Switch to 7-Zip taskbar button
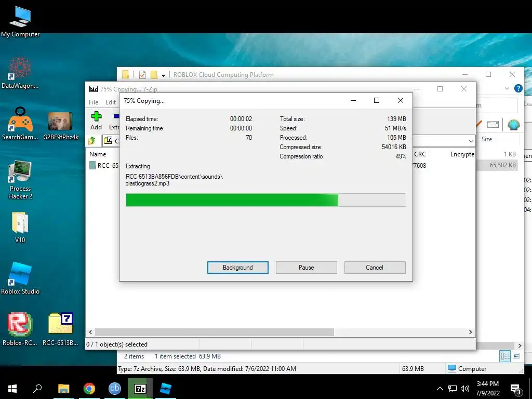Viewport: 532px width, 399px height. tap(140, 389)
